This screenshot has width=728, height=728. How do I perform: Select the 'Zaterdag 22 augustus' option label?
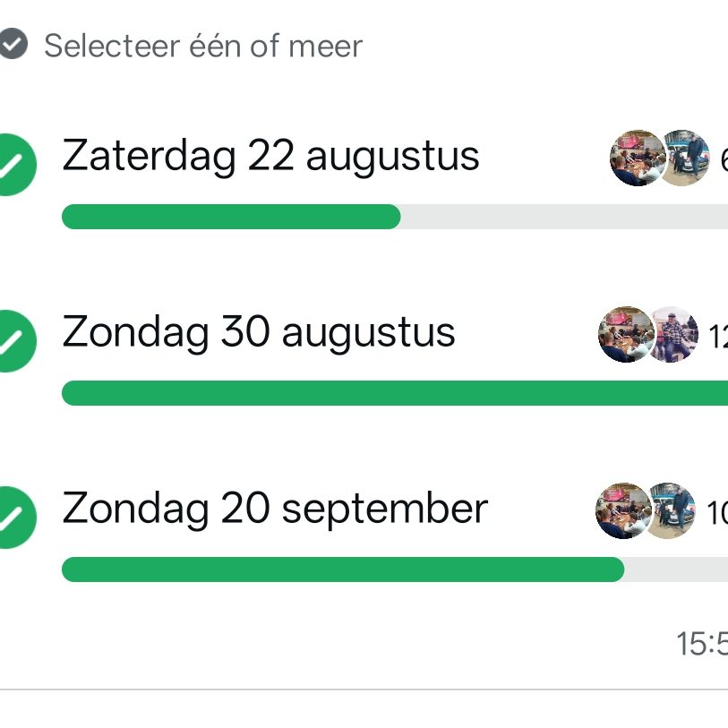(x=270, y=157)
